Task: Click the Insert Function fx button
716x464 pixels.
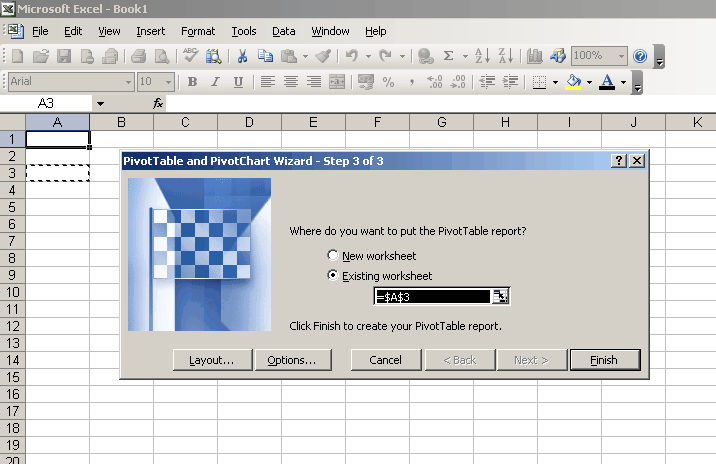Action: click(x=158, y=104)
